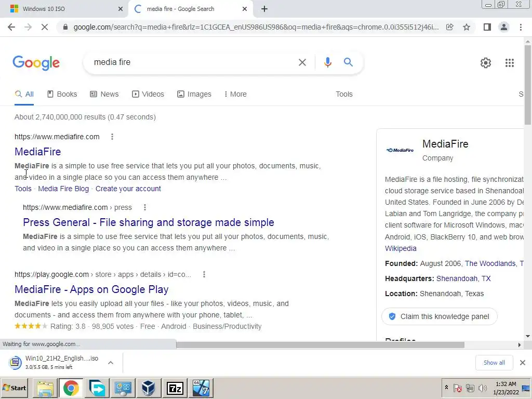Click the vertical page scrollbar thumb
Image resolution: width=532 pixels, height=399 pixels.
(x=528, y=85)
